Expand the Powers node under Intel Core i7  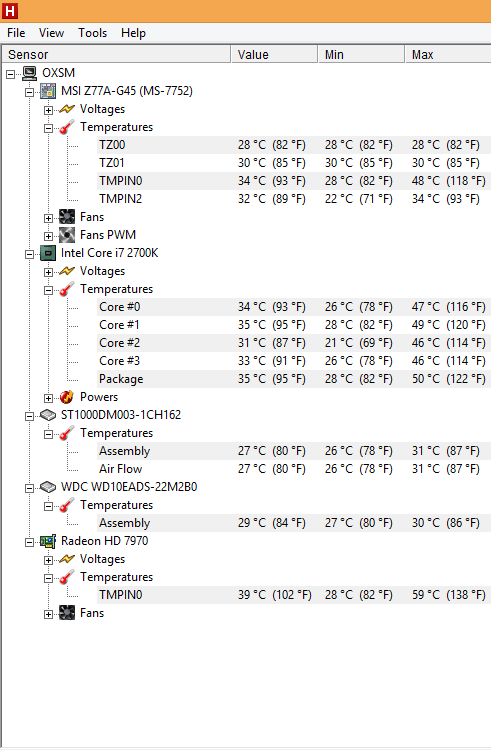click(x=48, y=398)
